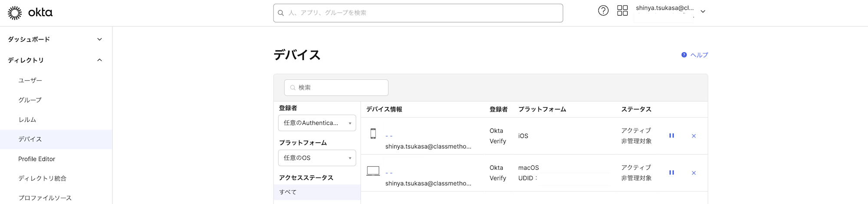868x204 pixels.
Task: Focus the device 検索 input field
Action: pos(336,88)
